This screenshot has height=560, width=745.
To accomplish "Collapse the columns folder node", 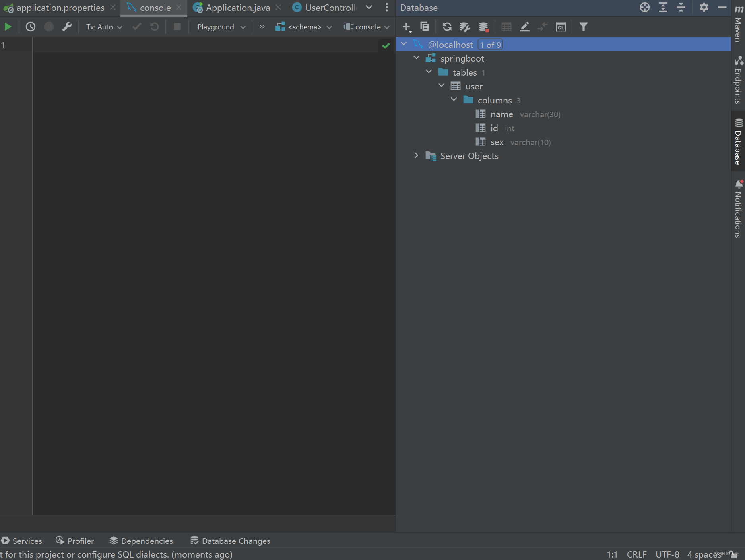I will coord(454,99).
